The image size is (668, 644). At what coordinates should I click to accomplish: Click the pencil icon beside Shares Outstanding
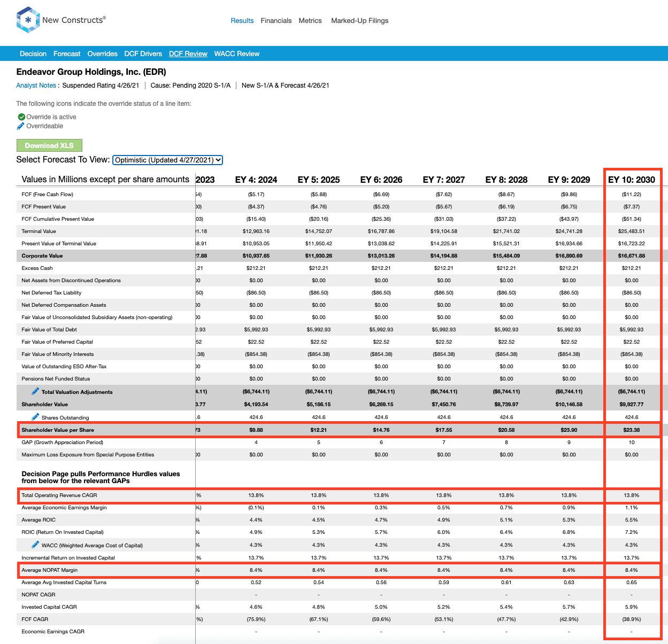(35, 417)
